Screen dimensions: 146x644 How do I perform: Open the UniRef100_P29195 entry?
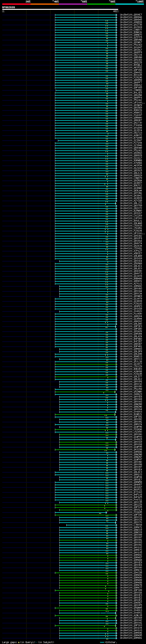(131, 374)
